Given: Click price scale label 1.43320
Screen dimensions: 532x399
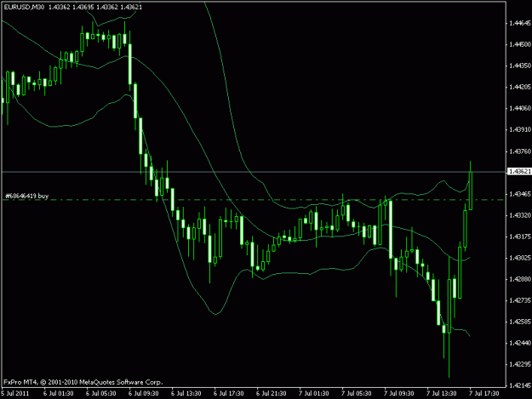Looking at the screenshot, I should [520, 215].
